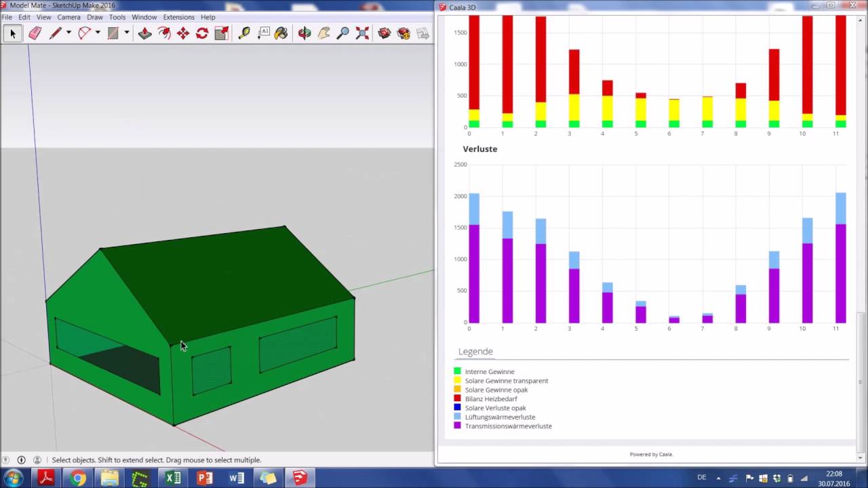Click the geo-location status bar icon
Viewport: 868px width, 488px height.
6,460
